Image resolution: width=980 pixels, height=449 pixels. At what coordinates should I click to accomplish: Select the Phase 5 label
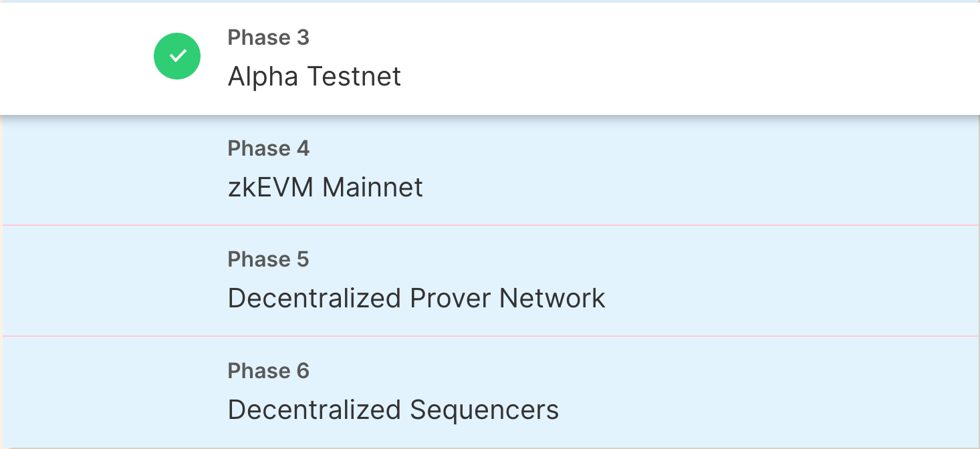click(268, 259)
